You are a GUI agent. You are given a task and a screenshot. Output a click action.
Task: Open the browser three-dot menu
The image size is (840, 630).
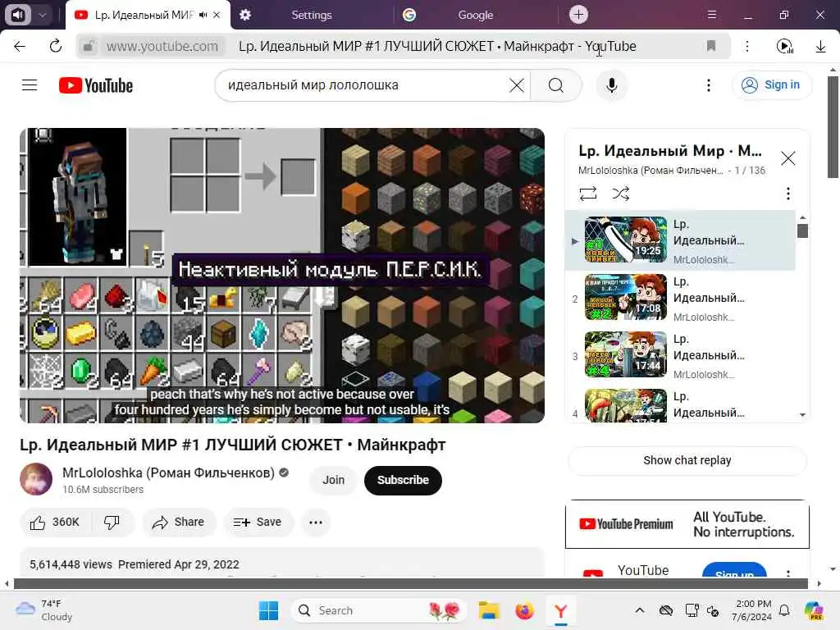pos(746,47)
